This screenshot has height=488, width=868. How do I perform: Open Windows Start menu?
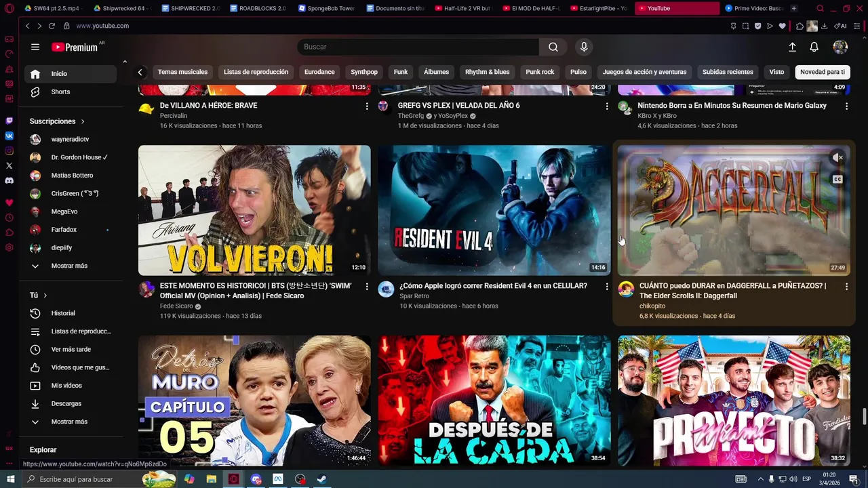10,479
